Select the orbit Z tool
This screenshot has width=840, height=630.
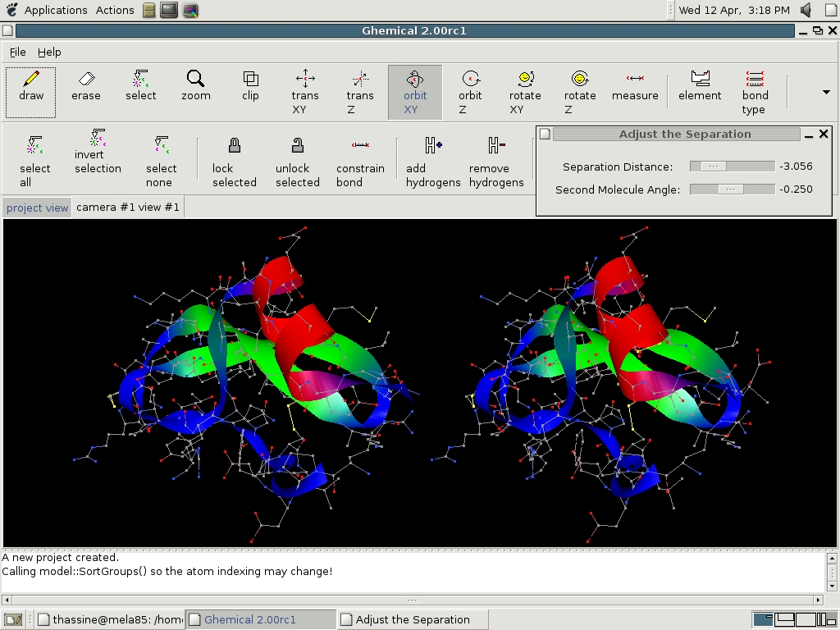pyautogui.click(x=470, y=91)
